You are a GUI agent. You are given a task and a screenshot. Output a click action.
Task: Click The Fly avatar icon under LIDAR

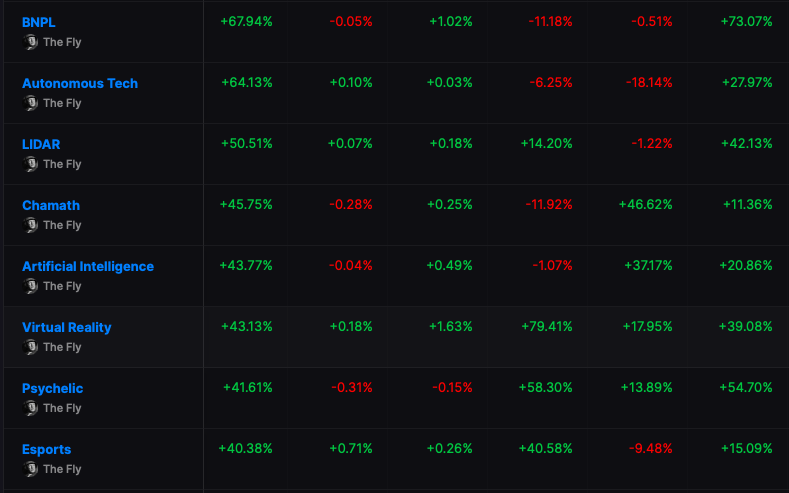pyautogui.click(x=30, y=163)
